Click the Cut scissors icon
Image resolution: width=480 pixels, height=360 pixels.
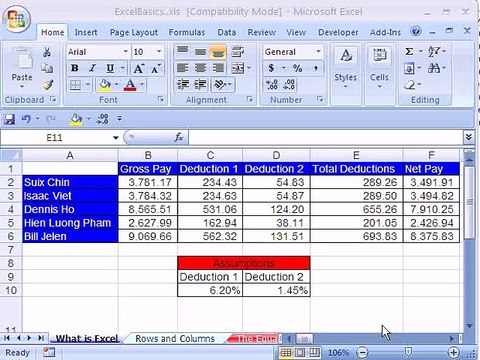coord(47,52)
